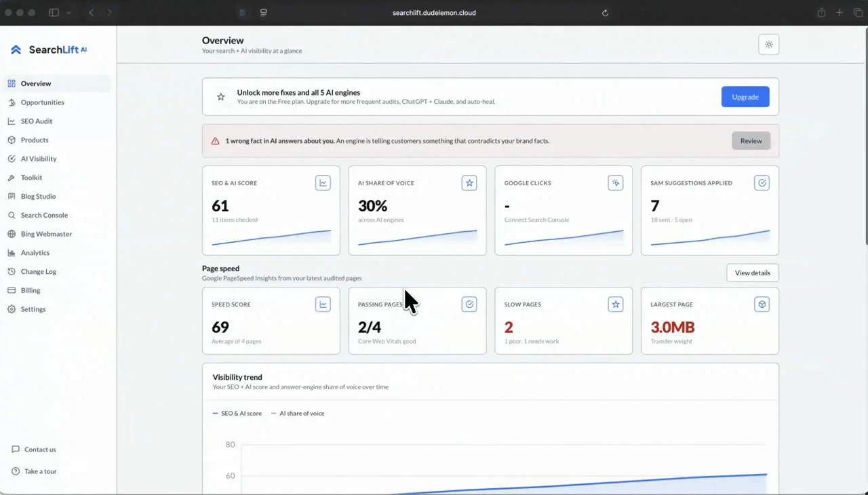Click Review on the wrong fact alert
Image resolution: width=868 pixels, height=495 pixels.
[751, 141]
